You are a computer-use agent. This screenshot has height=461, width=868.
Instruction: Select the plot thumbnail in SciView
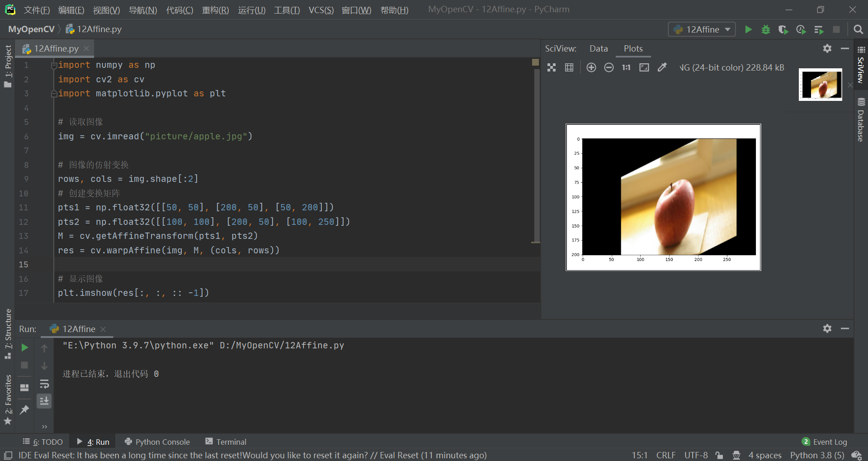tap(820, 85)
